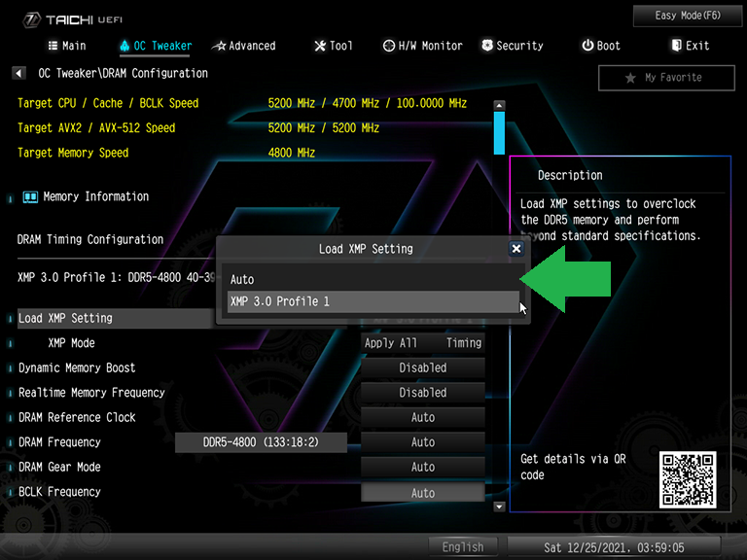The width and height of the screenshot is (747, 560).
Task: Select XMP 3.0 Profile 1 option
Action: click(373, 302)
